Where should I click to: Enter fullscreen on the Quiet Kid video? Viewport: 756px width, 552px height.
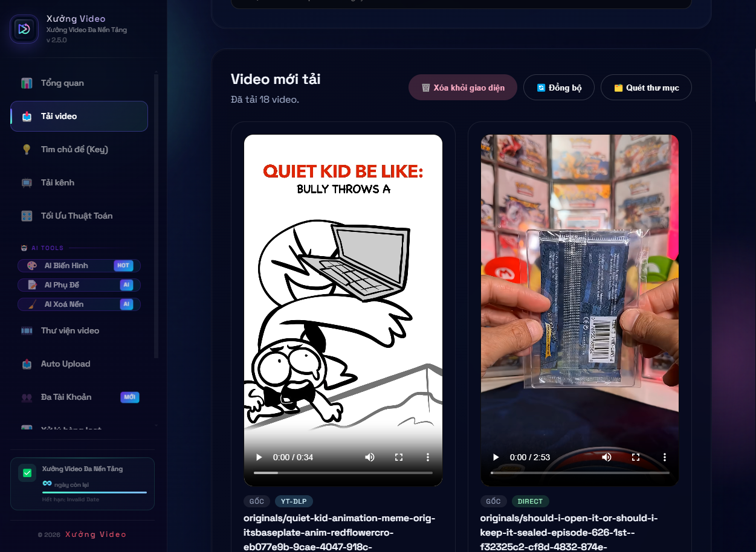[x=399, y=457]
